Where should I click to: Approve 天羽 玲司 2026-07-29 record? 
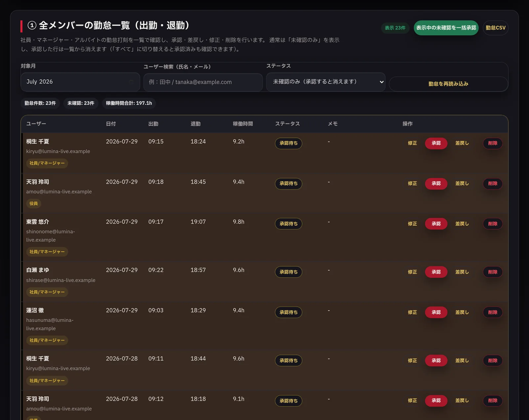pos(436,184)
